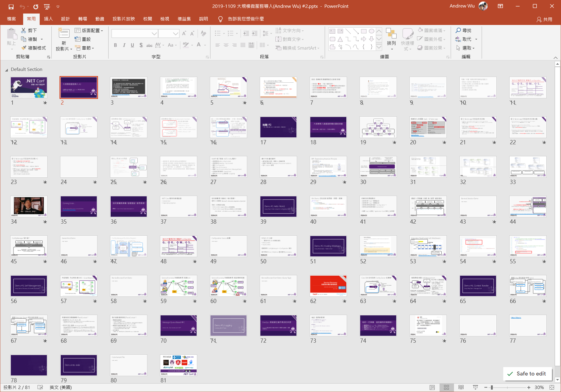Toggle Slide Sorter view button
The height and width of the screenshot is (392, 561).
(x=446, y=387)
